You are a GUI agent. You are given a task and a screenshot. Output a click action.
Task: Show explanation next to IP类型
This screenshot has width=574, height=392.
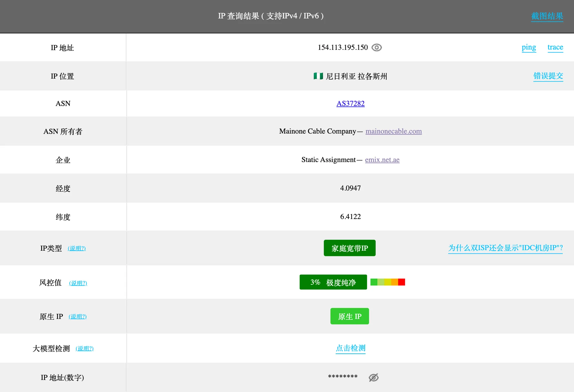pos(77,248)
